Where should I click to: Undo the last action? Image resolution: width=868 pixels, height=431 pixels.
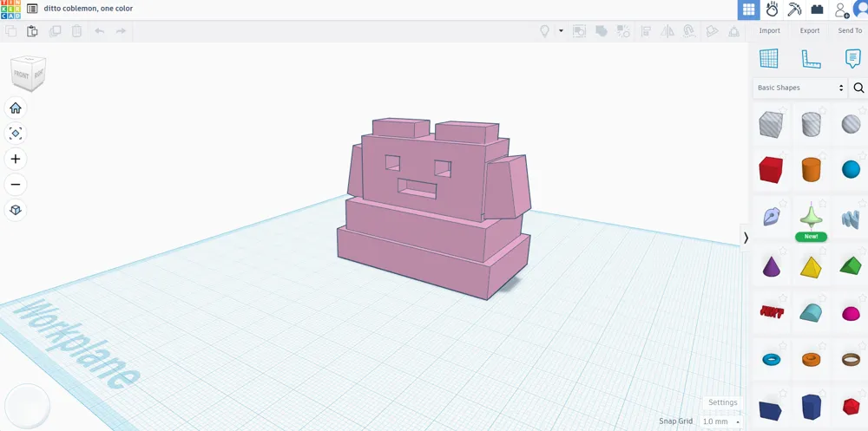(100, 31)
